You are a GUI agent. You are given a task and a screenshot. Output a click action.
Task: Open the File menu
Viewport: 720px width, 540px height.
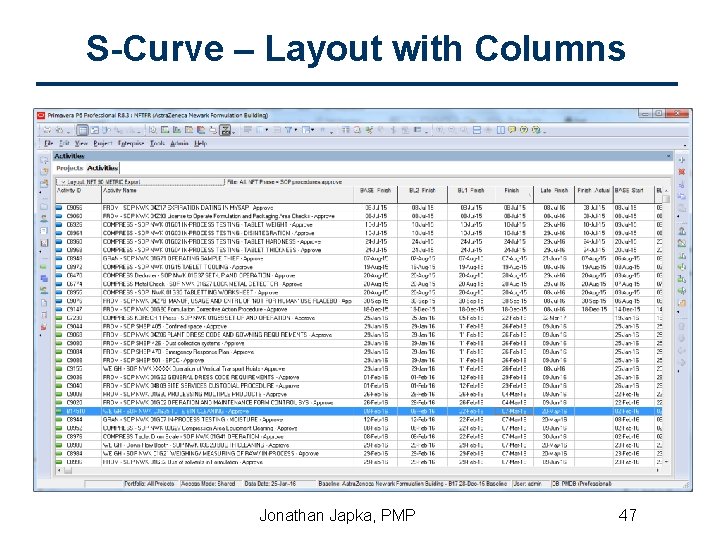tap(48, 143)
